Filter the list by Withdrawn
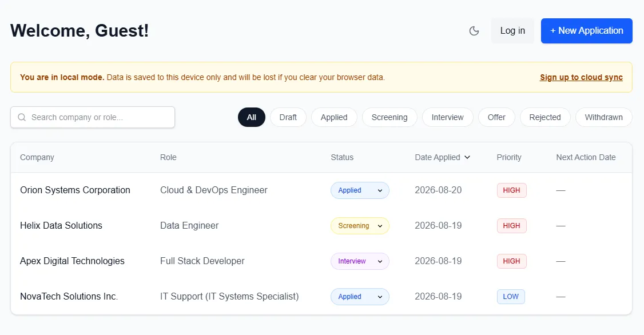The width and height of the screenshot is (644, 335). (604, 117)
